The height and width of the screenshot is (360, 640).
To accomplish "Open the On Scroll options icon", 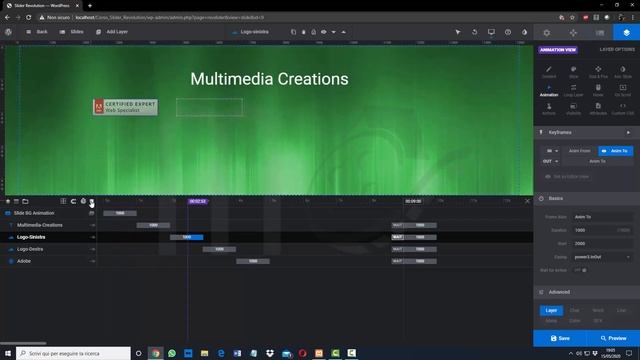I will (x=623, y=90).
